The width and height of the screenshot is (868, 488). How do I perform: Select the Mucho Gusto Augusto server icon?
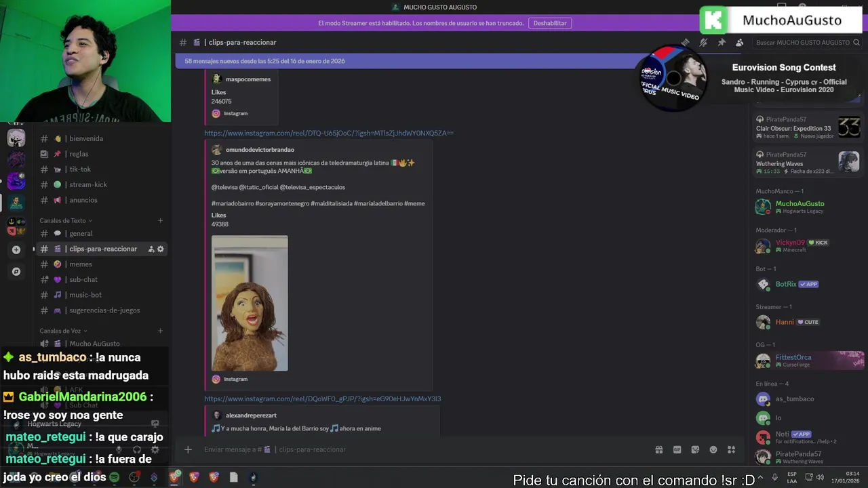(x=16, y=203)
